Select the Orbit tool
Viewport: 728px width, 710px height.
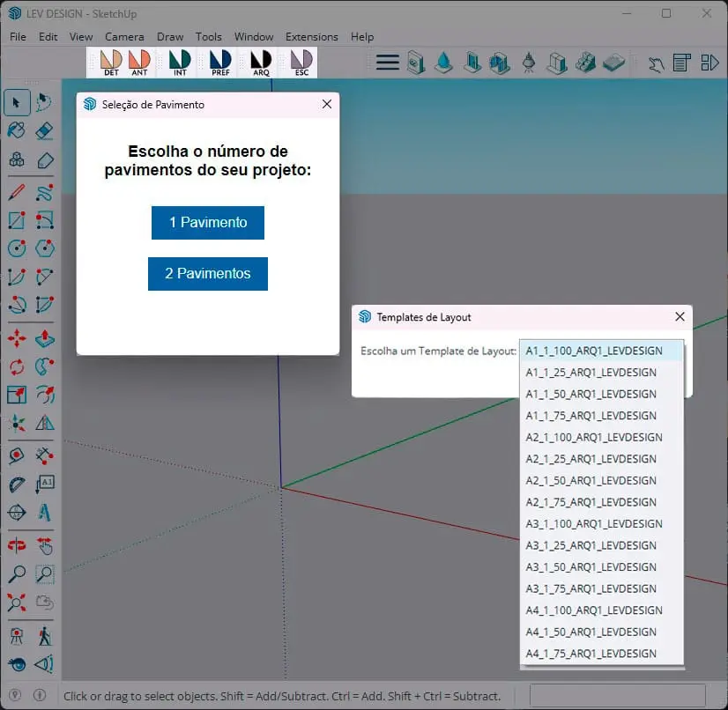tap(17, 546)
